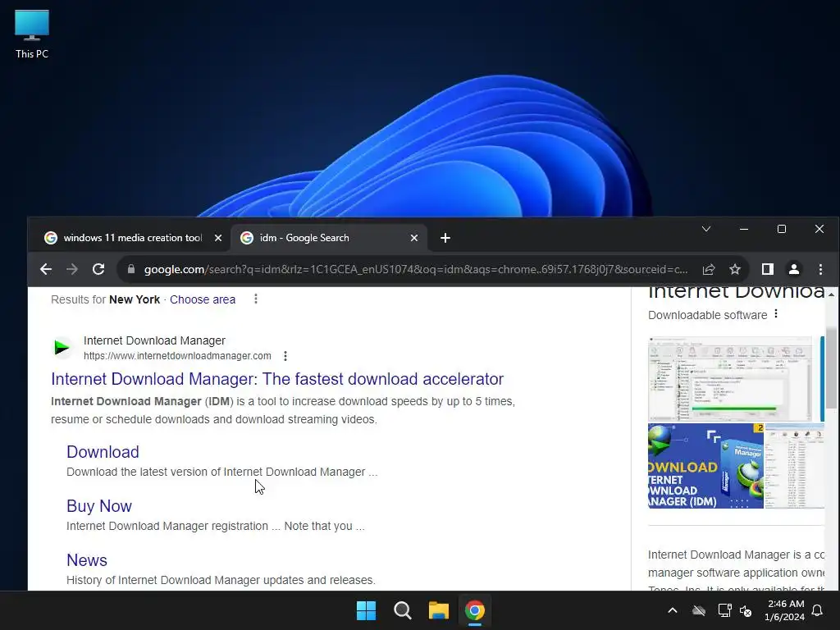
Task: Open Chrome profile avatar
Action: 794,269
